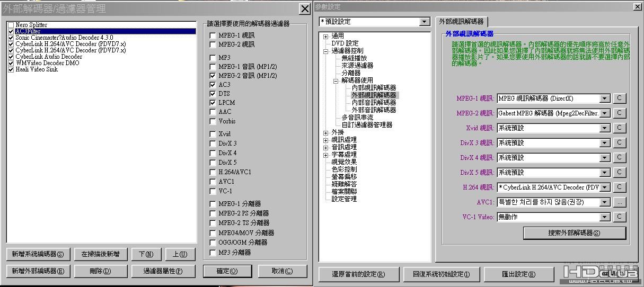Click the C button beside H.264 視訊

click(x=619, y=187)
